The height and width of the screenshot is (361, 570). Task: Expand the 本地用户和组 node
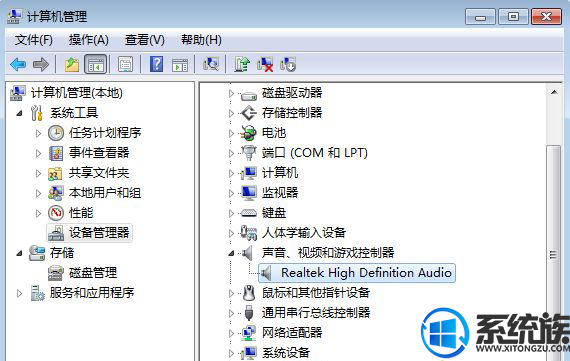39,193
